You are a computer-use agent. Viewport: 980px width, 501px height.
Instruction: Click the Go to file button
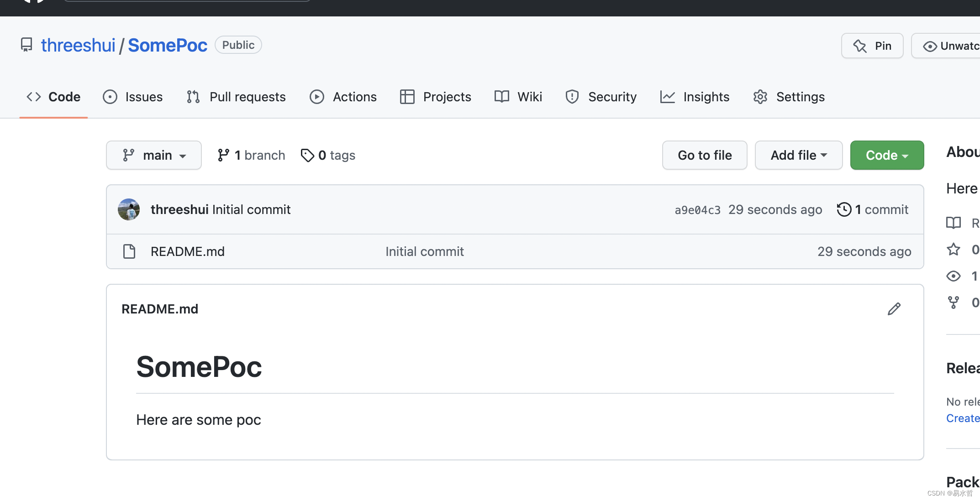705,155
